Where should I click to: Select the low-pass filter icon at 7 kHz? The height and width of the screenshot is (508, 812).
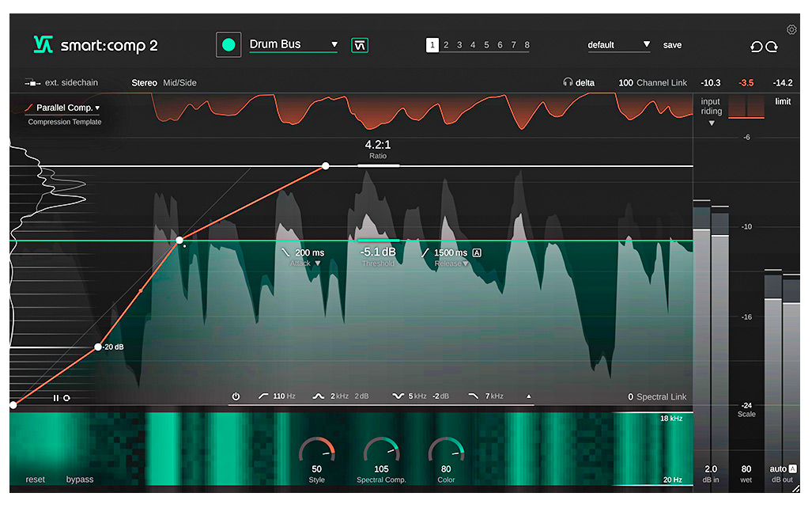click(x=474, y=396)
